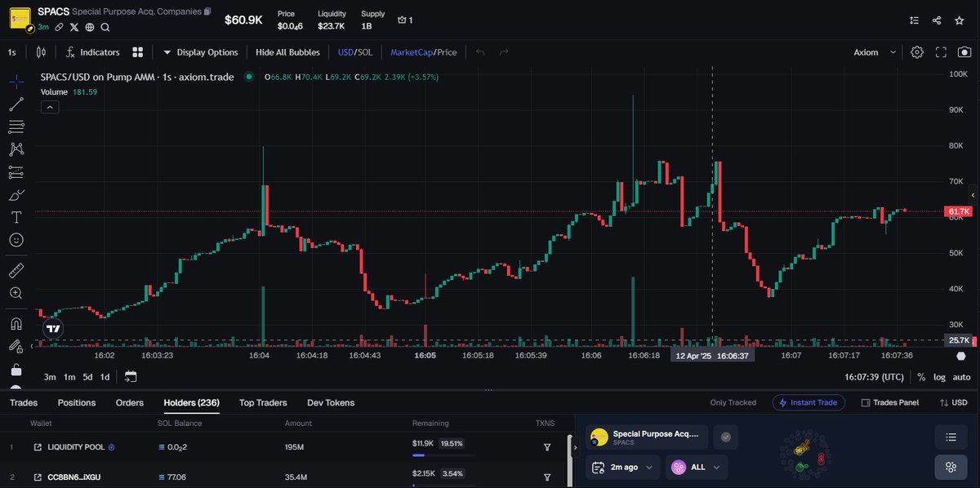Collapse the chart legend chevron
The height and width of the screenshot is (488, 980).
pos(48,107)
